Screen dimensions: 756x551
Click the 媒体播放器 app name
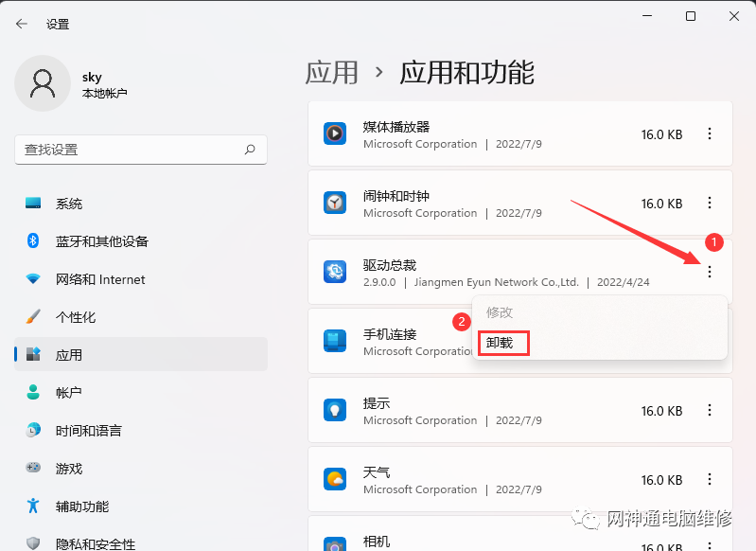coord(396,127)
